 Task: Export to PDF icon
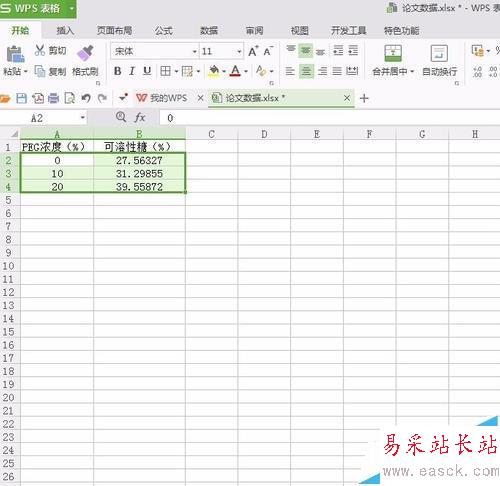[38, 98]
